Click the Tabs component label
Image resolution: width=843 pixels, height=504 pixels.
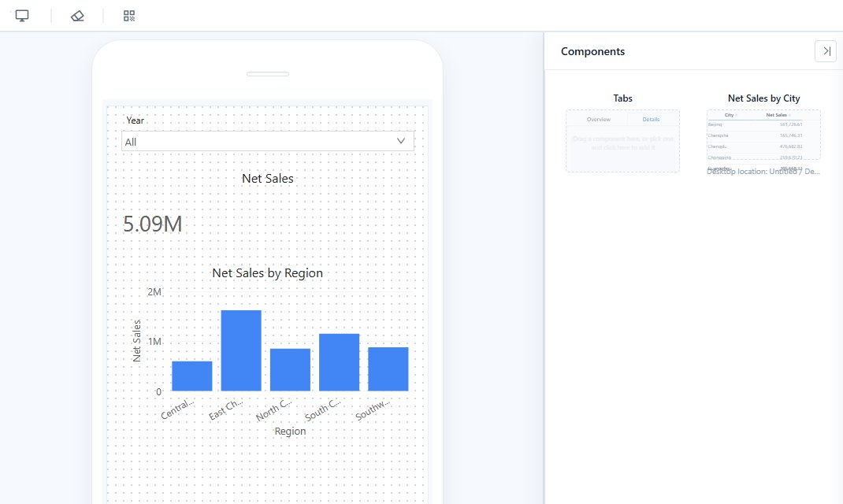(622, 98)
